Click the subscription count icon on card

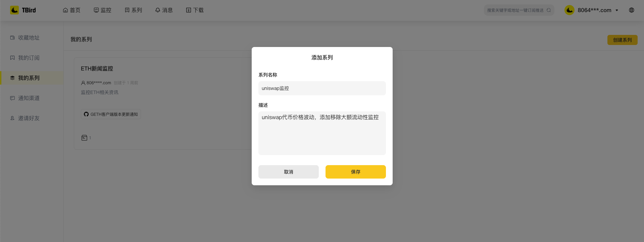coord(84,138)
